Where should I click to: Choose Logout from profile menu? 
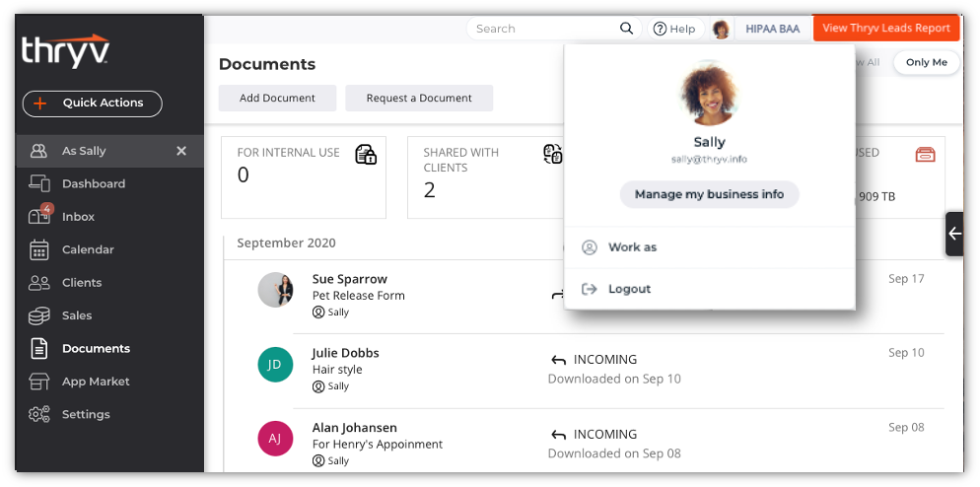tap(710, 289)
